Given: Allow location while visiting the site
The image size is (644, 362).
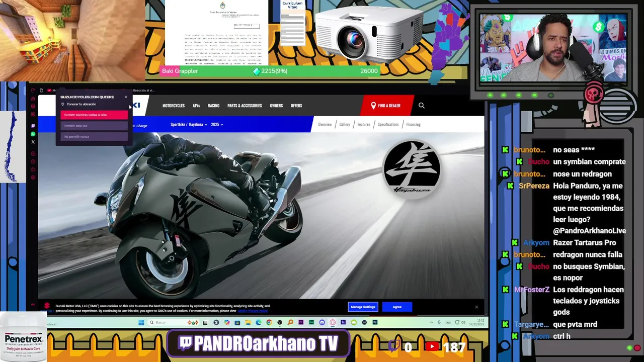Looking at the screenshot, I should click(94, 115).
